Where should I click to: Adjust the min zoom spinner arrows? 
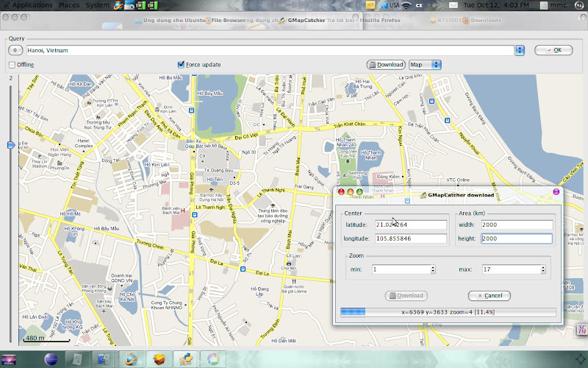(x=433, y=269)
